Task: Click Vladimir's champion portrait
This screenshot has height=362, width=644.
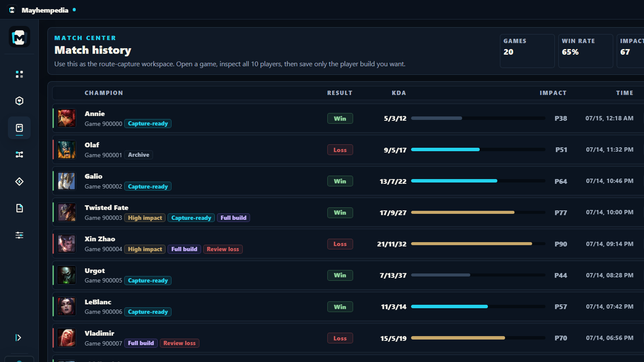Action: coord(66,338)
